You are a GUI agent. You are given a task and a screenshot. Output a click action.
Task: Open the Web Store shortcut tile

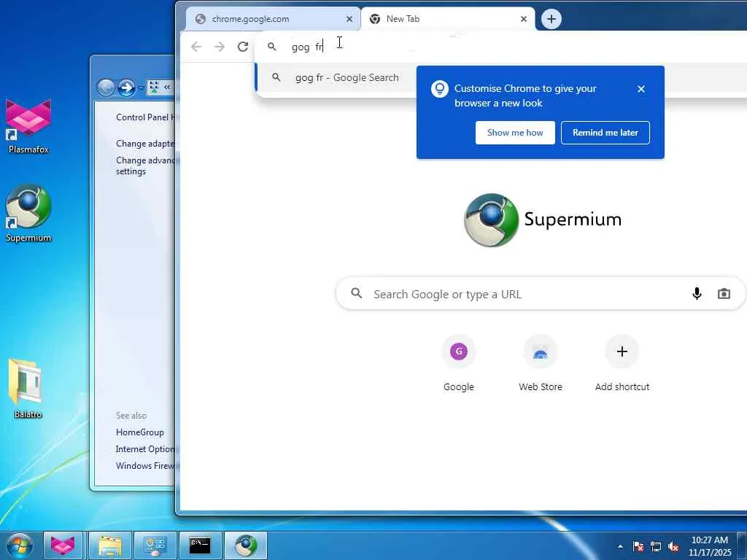coord(541,364)
